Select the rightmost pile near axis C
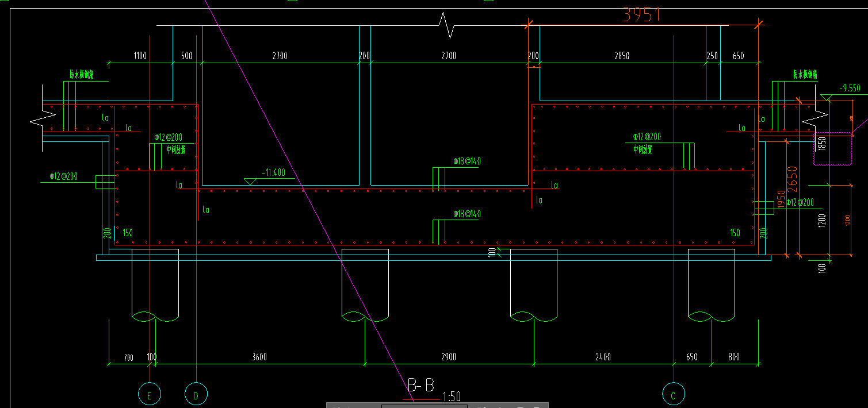Screen dimensions: 868x408 point(712,285)
